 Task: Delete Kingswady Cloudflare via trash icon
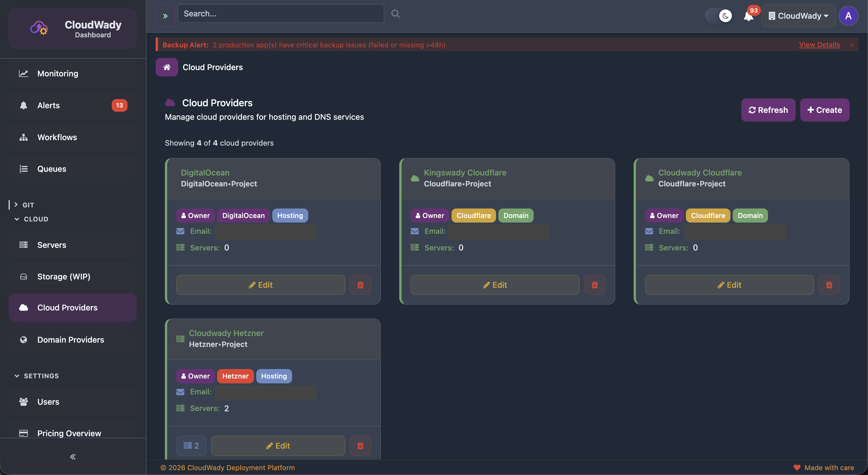pos(594,285)
